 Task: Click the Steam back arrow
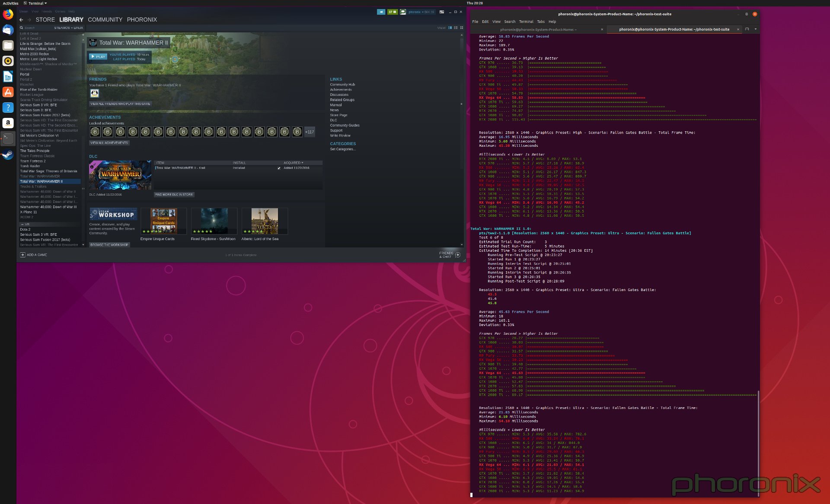coord(21,20)
